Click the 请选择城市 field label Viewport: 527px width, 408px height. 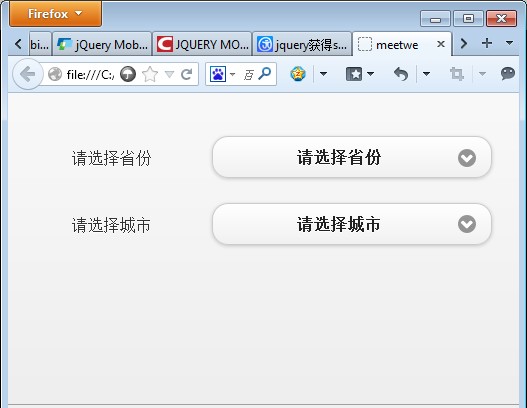click(x=111, y=225)
